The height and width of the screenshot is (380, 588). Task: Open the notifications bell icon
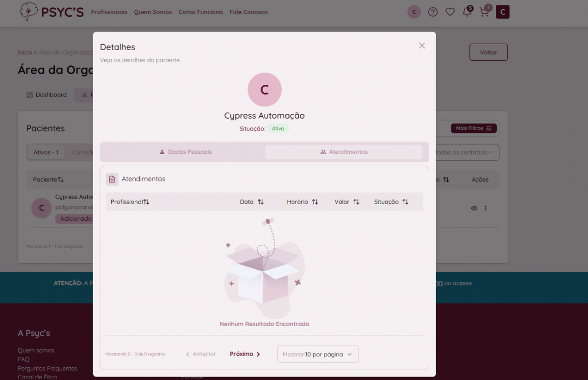[x=467, y=11]
